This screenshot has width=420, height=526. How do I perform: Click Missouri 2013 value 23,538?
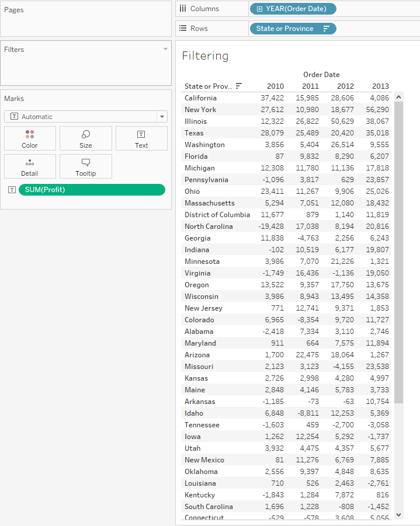pyautogui.click(x=377, y=367)
